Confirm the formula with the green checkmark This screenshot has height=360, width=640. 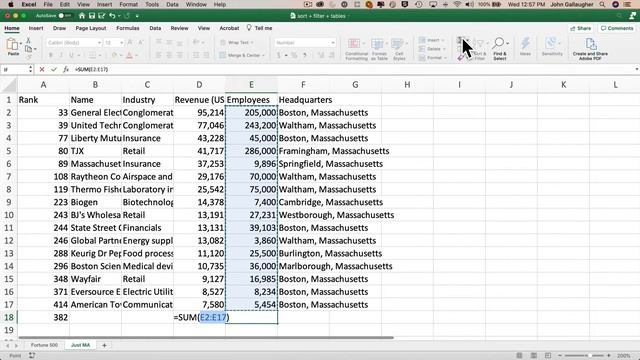point(53,70)
